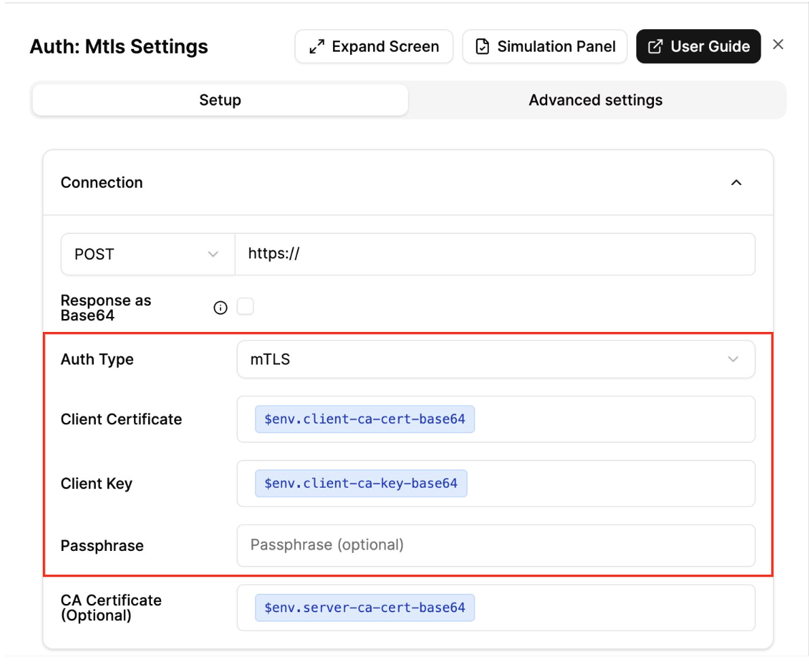809x672 pixels.
Task: Enable the Response as Base64 checkbox
Action: 245,306
